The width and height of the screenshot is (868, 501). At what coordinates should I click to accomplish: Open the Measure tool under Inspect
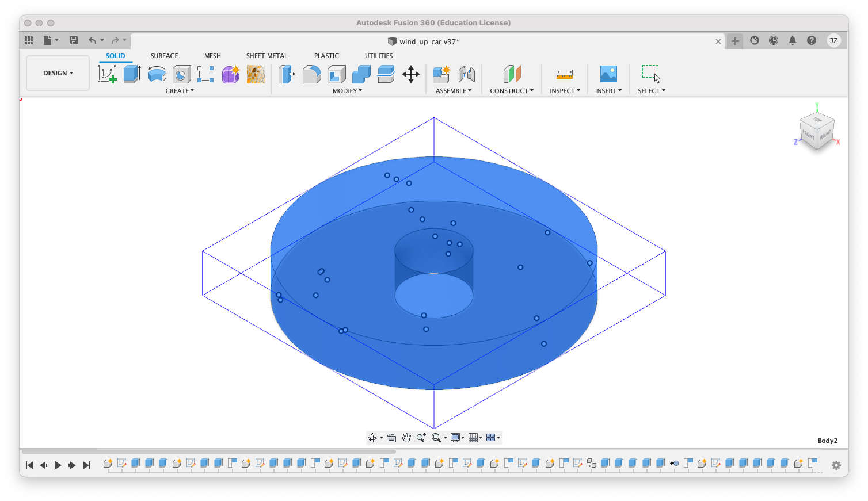[564, 74]
